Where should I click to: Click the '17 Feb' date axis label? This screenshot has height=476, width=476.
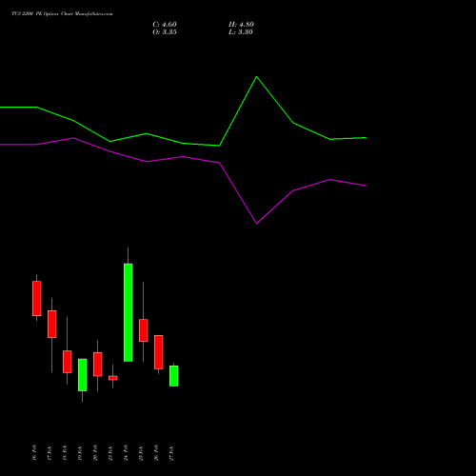tap(50, 453)
